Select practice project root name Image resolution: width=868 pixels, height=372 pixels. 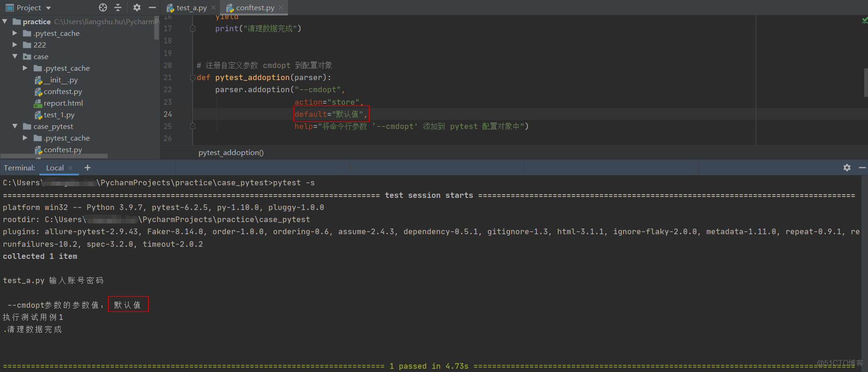[37, 22]
